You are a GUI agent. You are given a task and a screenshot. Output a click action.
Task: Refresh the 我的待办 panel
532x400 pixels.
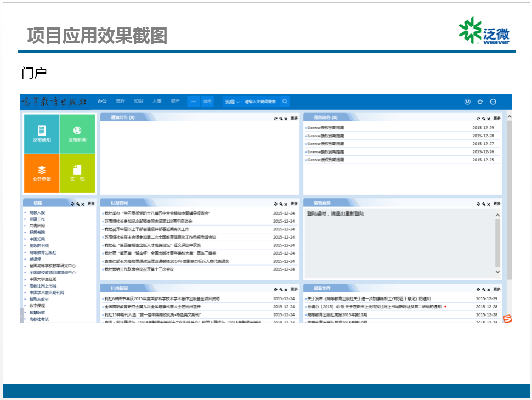coord(477,118)
